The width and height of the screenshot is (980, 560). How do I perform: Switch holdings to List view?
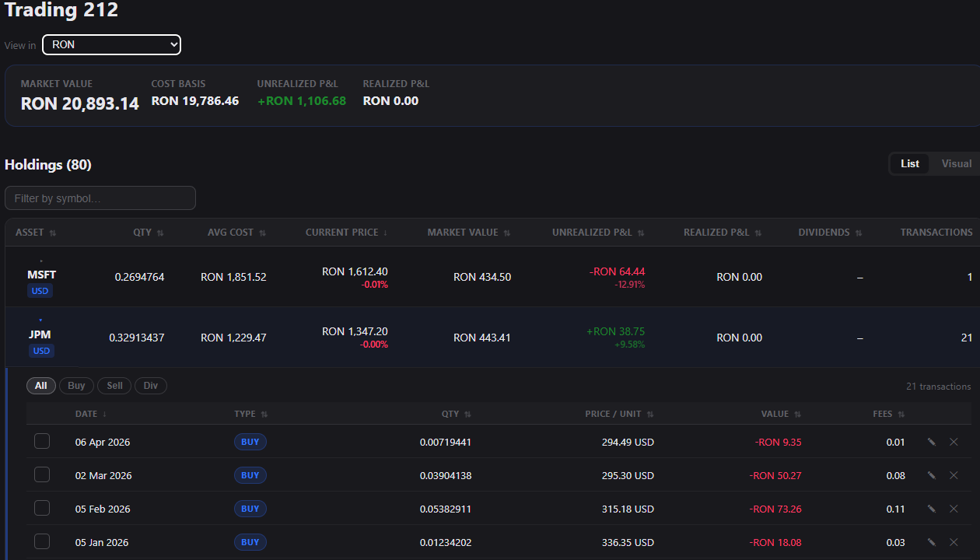click(910, 163)
